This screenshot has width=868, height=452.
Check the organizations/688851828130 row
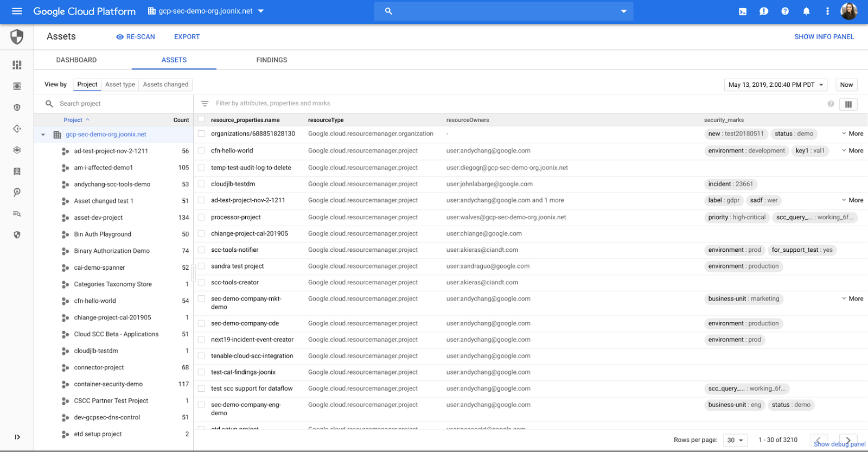202,133
